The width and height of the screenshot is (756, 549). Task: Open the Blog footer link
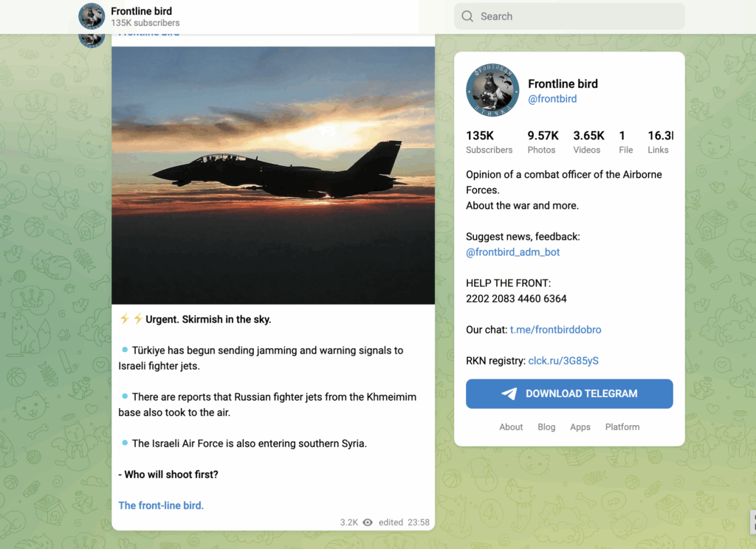pyautogui.click(x=546, y=427)
